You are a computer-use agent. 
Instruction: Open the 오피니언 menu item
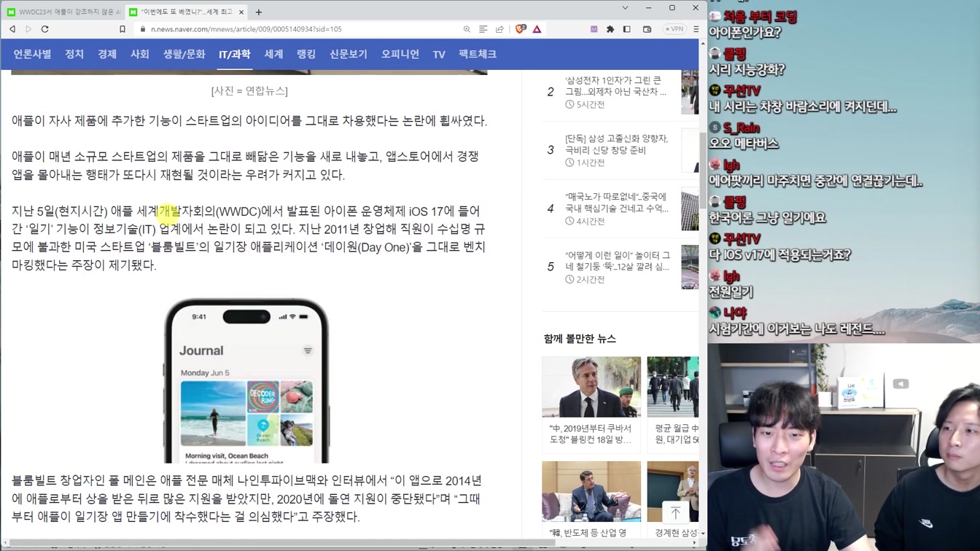pyautogui.click(x=400, y=54)
